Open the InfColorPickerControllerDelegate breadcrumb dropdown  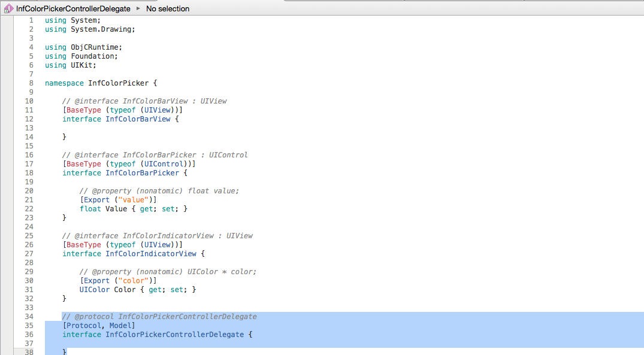73,8
